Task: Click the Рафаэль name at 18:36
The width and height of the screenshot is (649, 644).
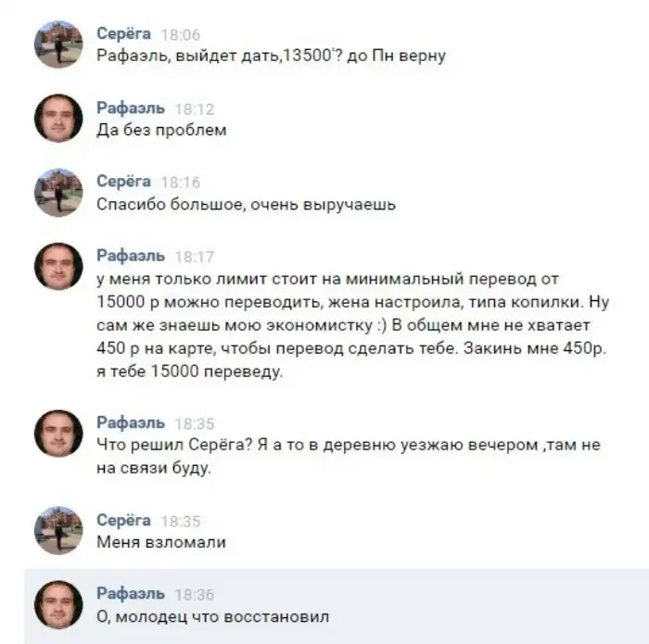Action: tap(131, 594)
